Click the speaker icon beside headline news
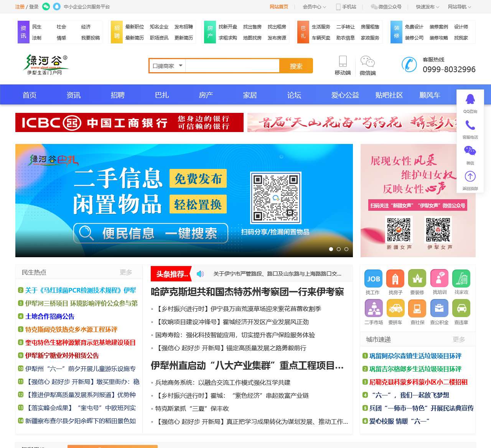The image size is (491, 448). click(200, 274)
